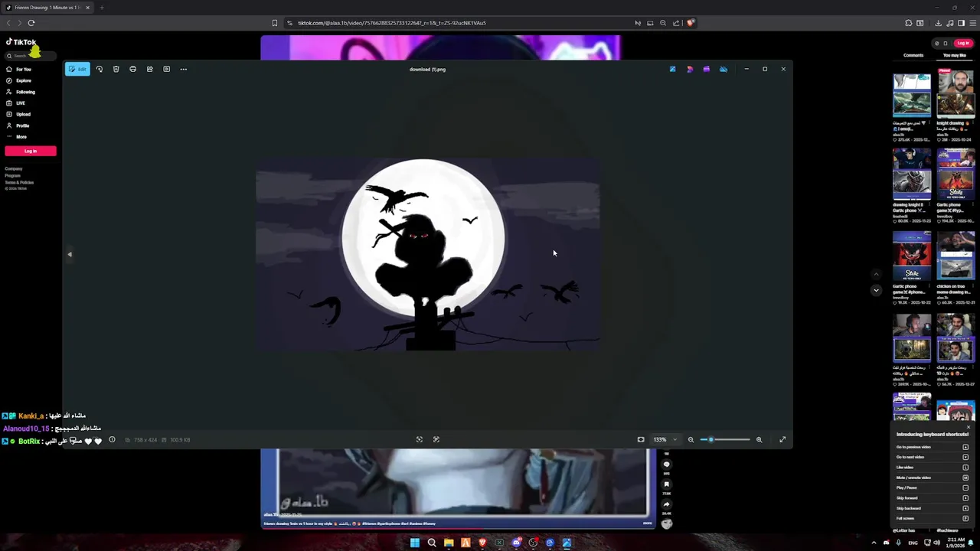Click the zoom out magnifier
The image size is (980, 551).
pyautogui.click(x=691, y=439)
